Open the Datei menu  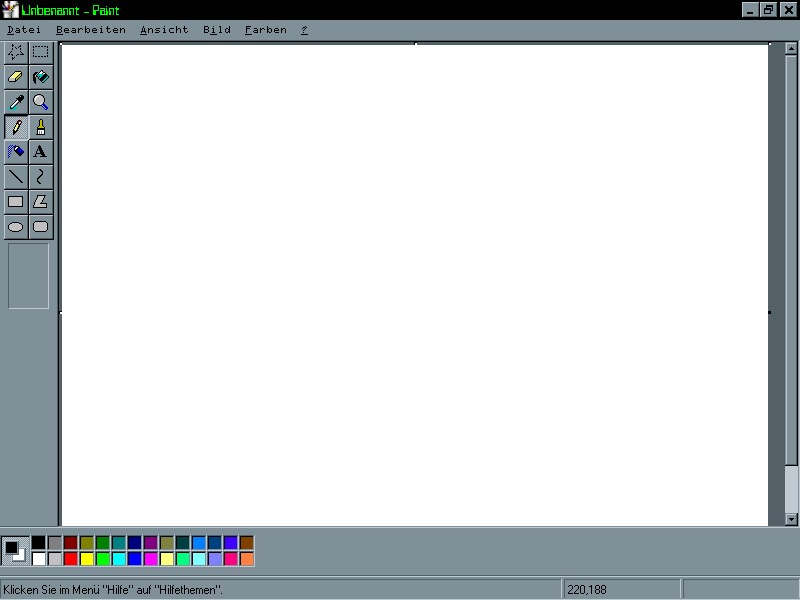coord(24,30)
